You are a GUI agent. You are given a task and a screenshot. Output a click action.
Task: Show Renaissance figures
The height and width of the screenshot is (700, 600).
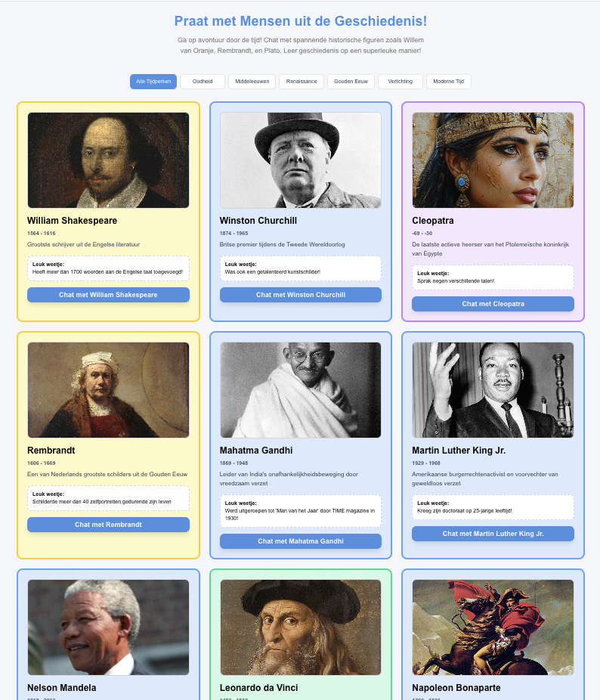[x=302, y=82]
